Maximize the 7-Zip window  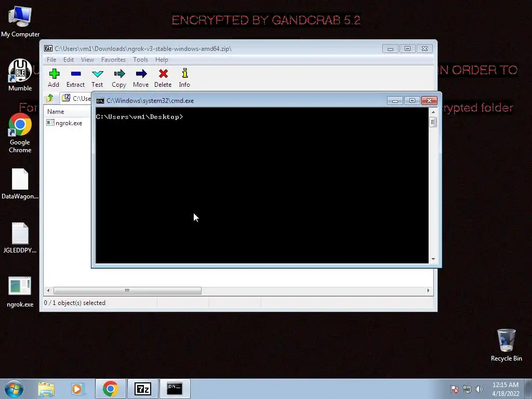tap(407, 49)
